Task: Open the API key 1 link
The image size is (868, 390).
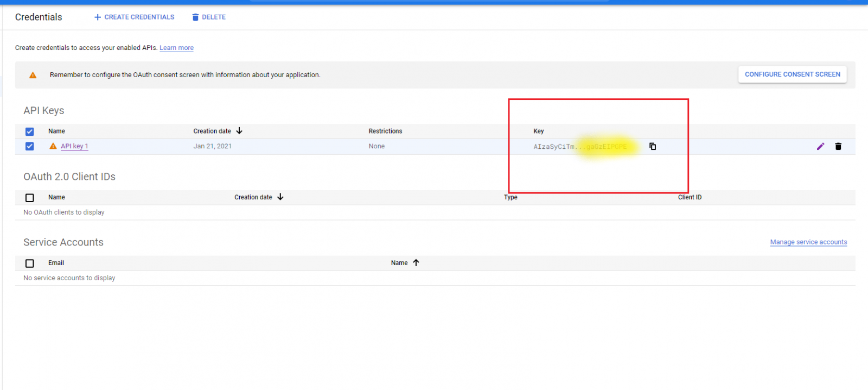Action: [74, 146]
